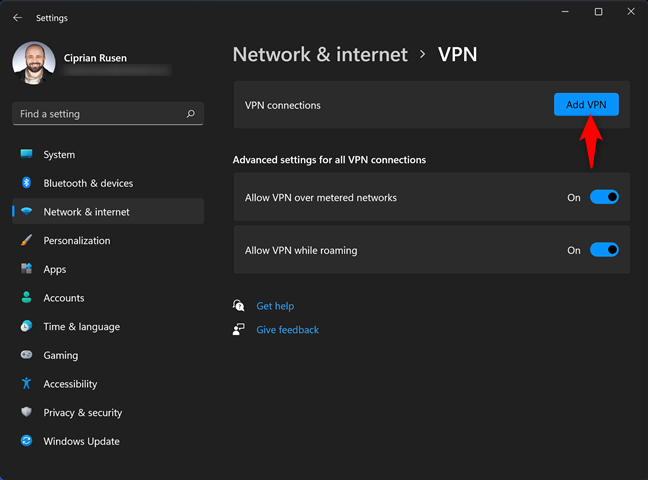Screen dimensions: 648x480
Task: Open the Give feedback link
Action: tap(288, 330)
